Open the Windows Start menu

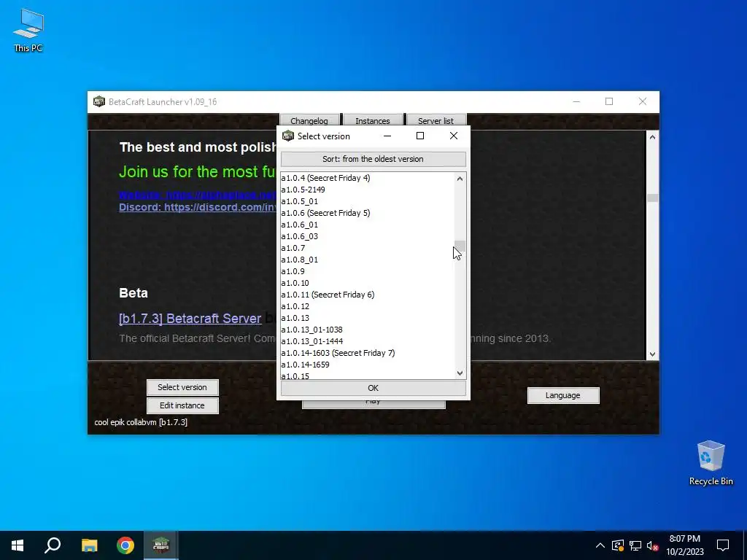[x=18, y=545]
